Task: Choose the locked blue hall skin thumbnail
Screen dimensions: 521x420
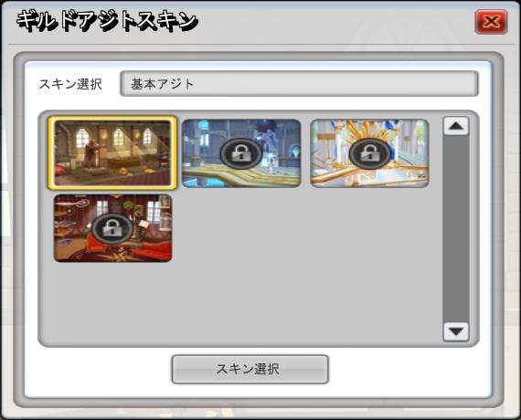Action: [x=241, y=153]
